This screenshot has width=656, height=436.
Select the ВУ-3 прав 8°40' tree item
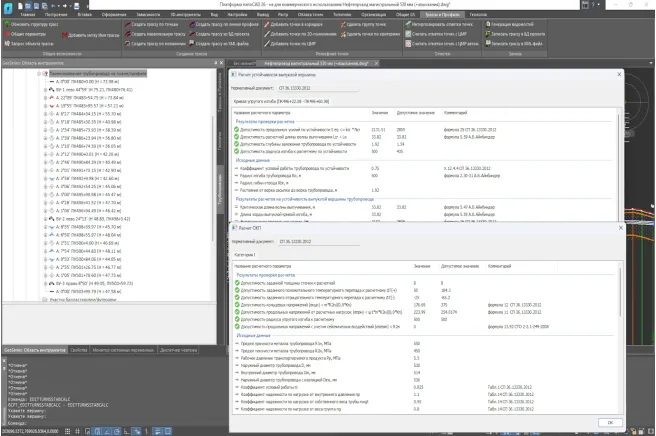75,283
